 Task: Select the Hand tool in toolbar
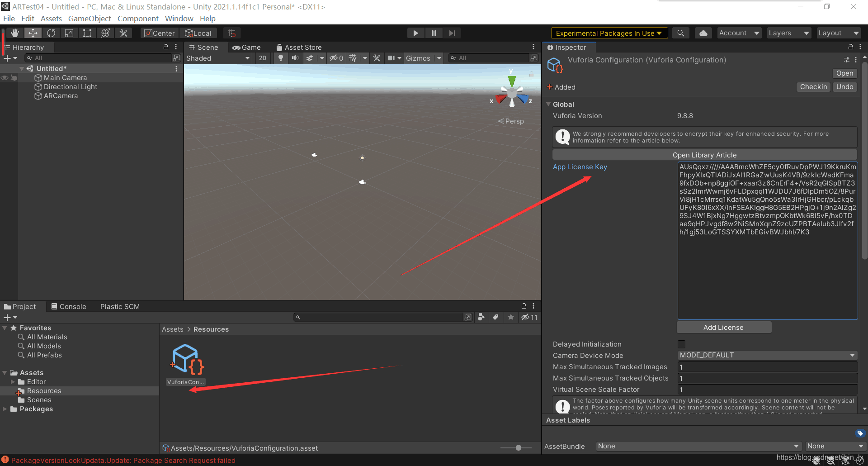point(15,33)
